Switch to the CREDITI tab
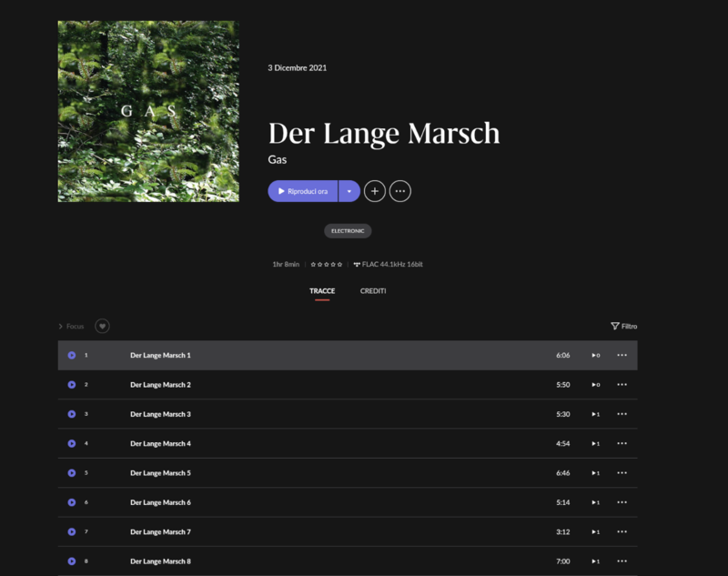This screenshot has height=576, width=728. coord(373,291)
